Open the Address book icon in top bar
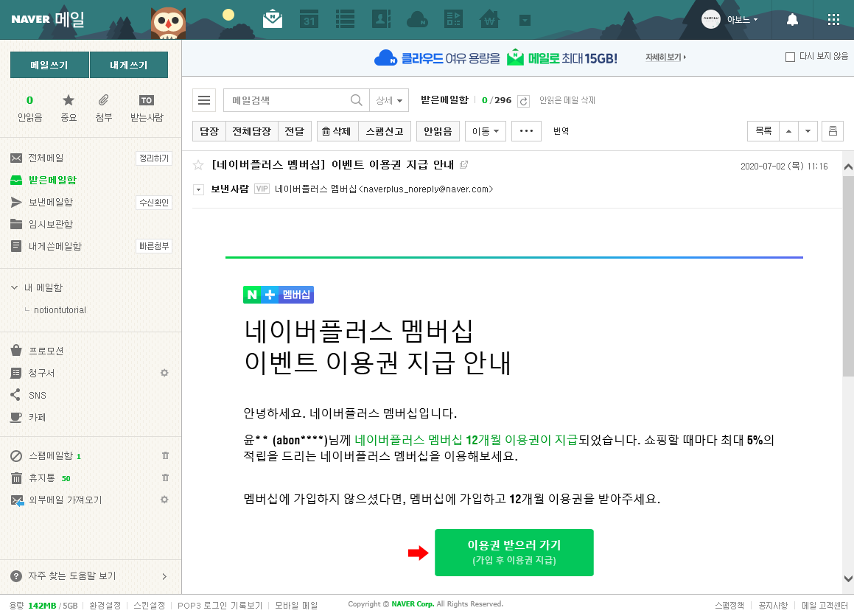854x616 pixels. coord(381,20)
